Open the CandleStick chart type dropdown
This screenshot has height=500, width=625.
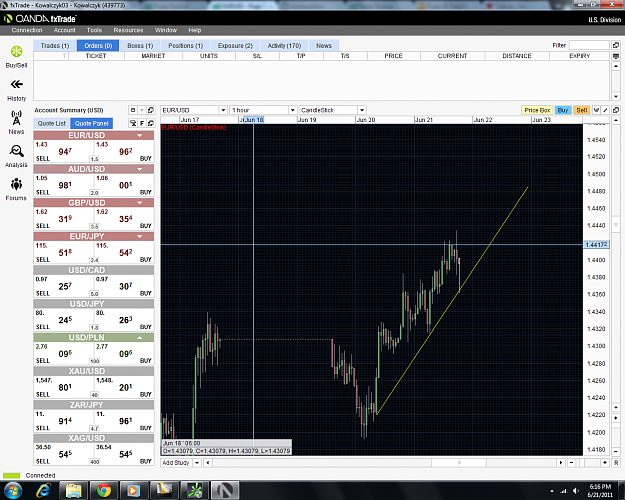click(362, 110)
